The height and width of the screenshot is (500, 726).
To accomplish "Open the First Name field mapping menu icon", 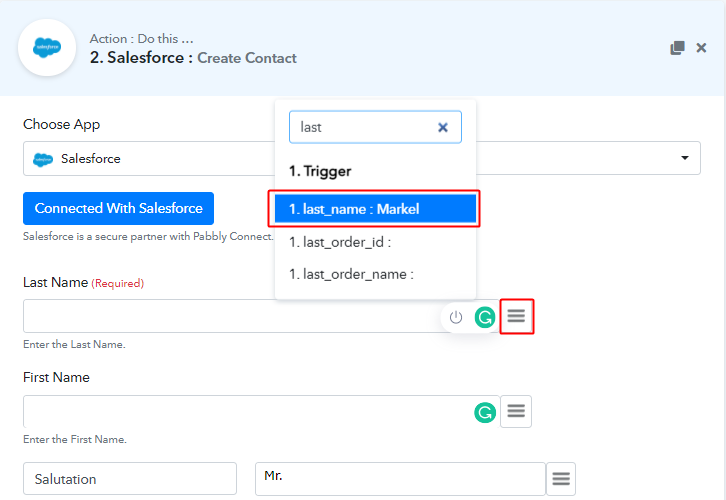I will pos(516,411).
